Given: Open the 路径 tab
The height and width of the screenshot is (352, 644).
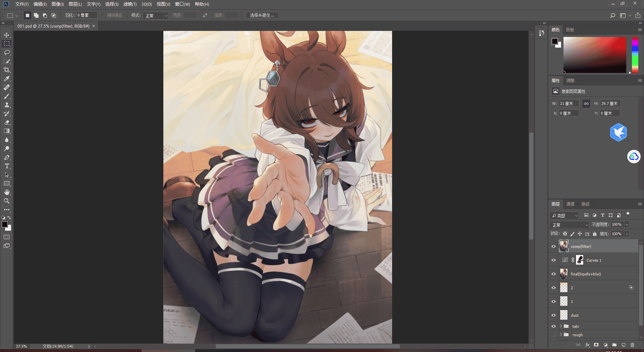Looking at the screenshot, I should (x=585, y=204).
